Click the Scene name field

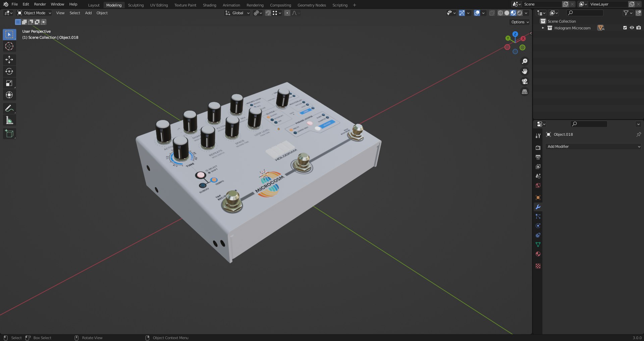pos(542,4)
